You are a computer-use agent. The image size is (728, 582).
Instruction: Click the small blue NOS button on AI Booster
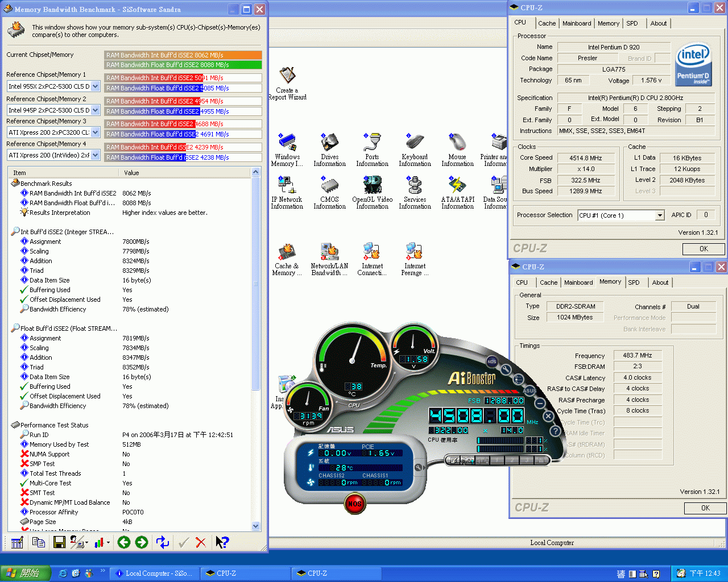(x=492, y=361)
